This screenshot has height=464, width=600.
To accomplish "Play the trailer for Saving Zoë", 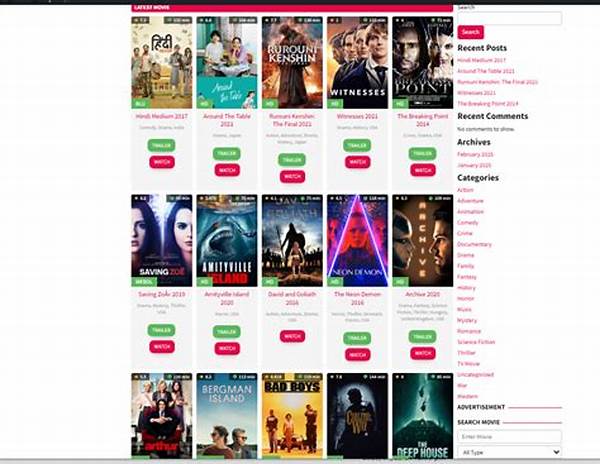I will pos(161,330).
